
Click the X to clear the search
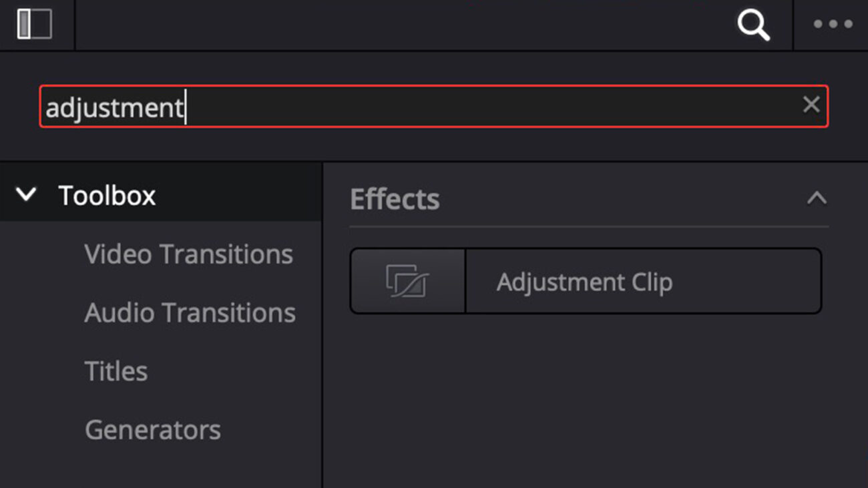pos(811,105)
